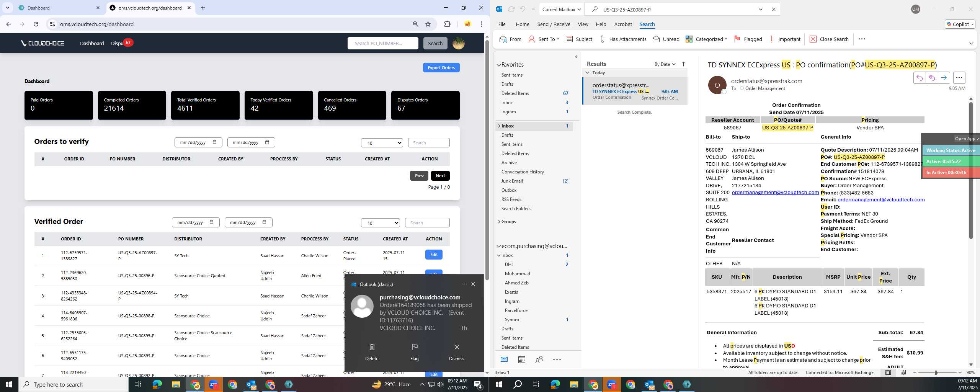The height and width of the screenshot is (392, 980).
Task: Delete the email in Outlook notification
Action: [x=372, y=352]
